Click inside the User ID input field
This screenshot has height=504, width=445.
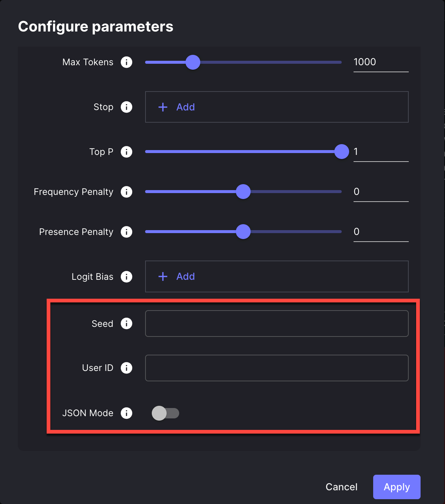pos(277,368)
